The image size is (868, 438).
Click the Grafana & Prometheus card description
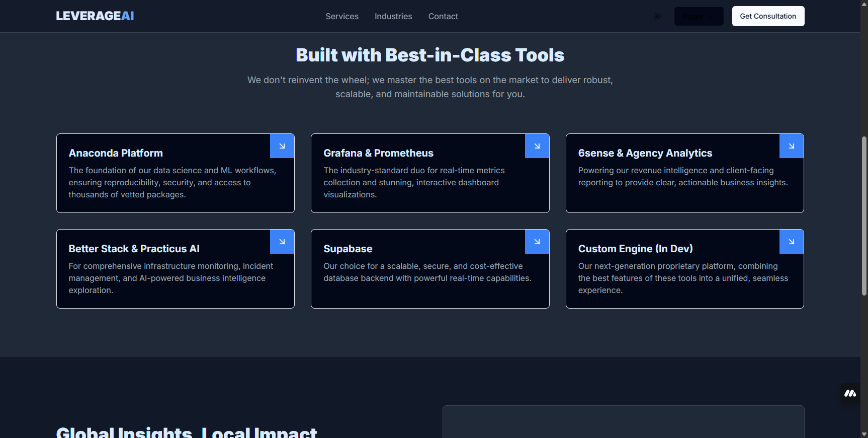coord(414,182)
